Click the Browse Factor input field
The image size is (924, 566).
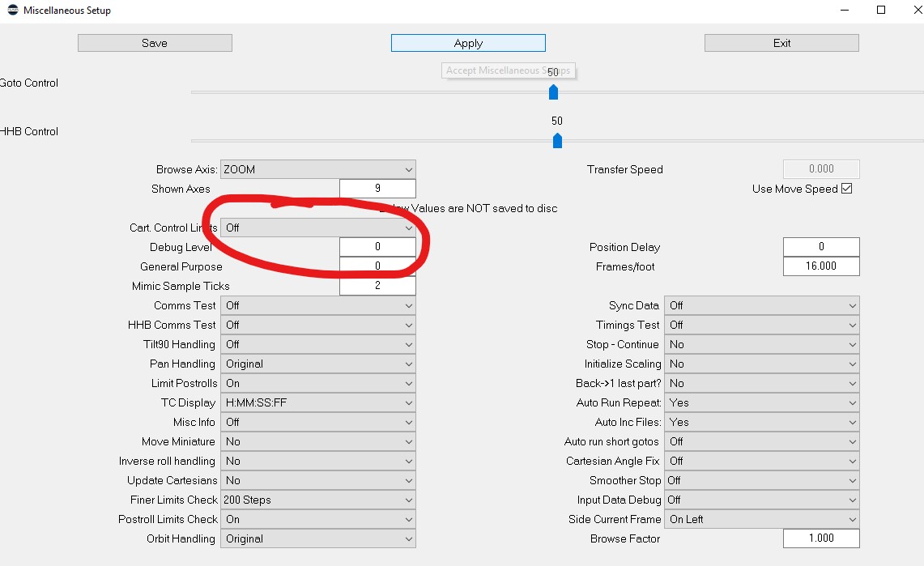click(821, 538)
